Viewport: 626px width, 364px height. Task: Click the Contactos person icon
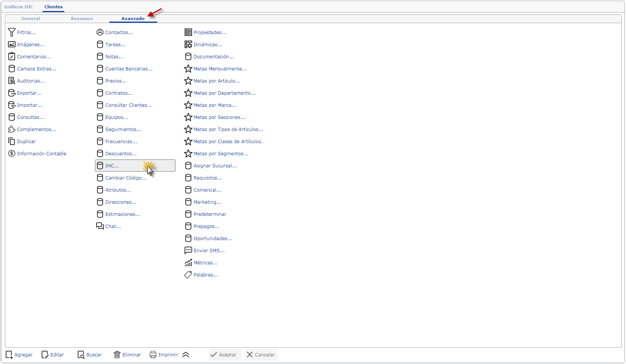point(100,33)
